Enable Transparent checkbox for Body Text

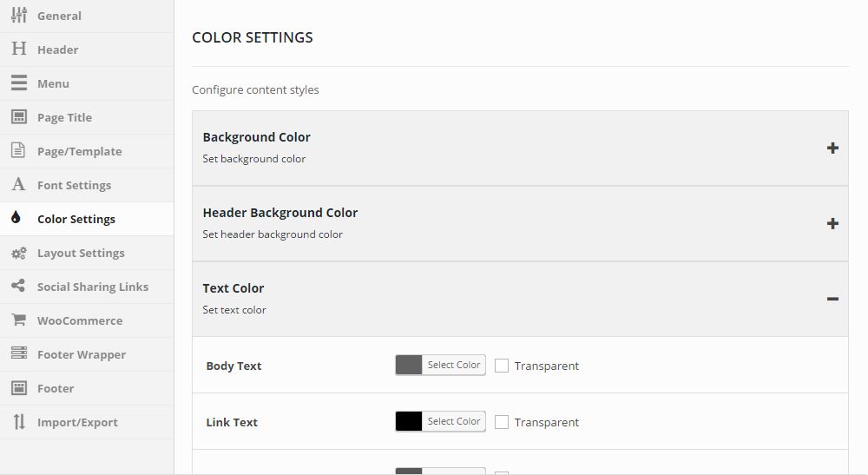coord(502,366)
